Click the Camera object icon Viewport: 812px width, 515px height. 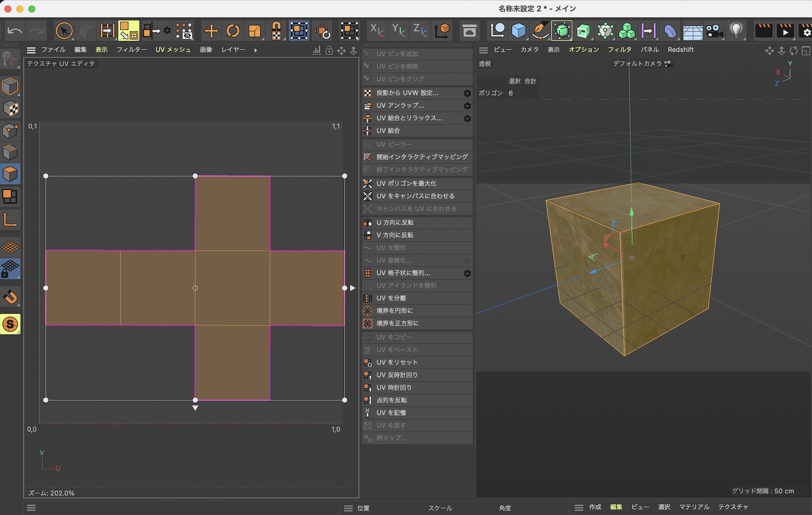[x=714, y=31]
